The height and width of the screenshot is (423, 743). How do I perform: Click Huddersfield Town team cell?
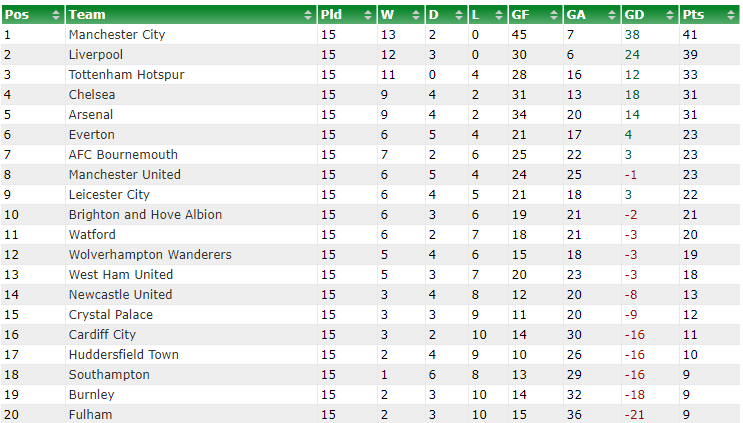click(x=191, y=355)
